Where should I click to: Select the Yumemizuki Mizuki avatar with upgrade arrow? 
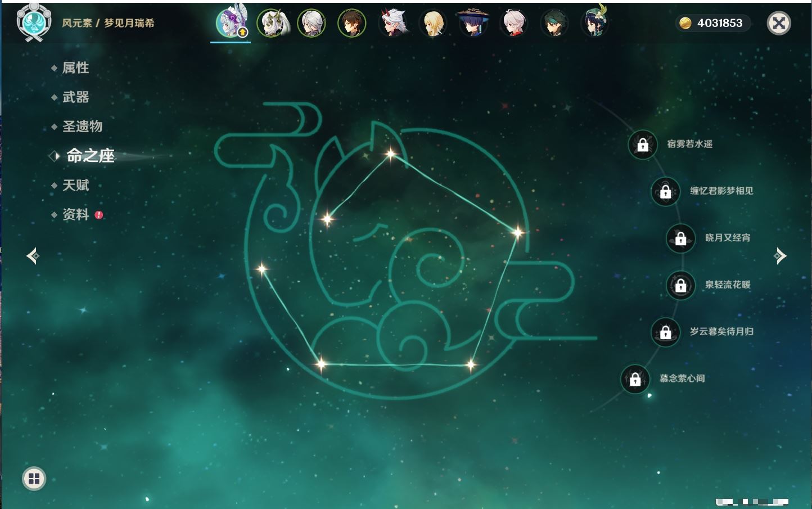(x=231, y=22)
